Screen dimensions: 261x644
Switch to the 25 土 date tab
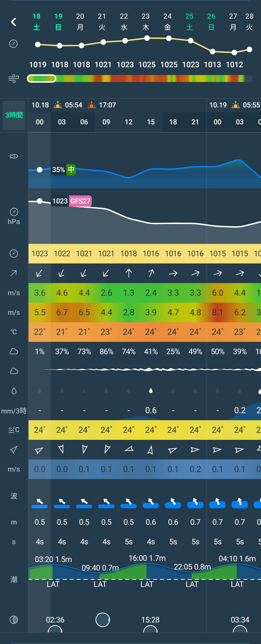point(189,22)
